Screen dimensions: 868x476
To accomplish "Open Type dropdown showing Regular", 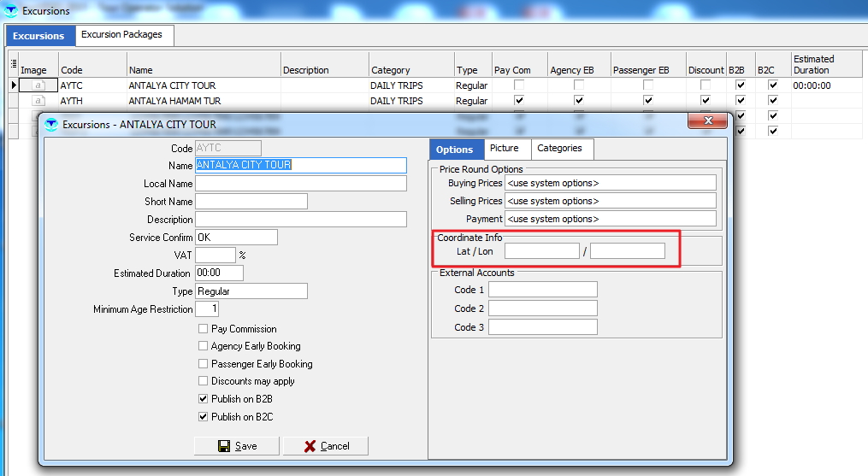I will click(251, 291).
